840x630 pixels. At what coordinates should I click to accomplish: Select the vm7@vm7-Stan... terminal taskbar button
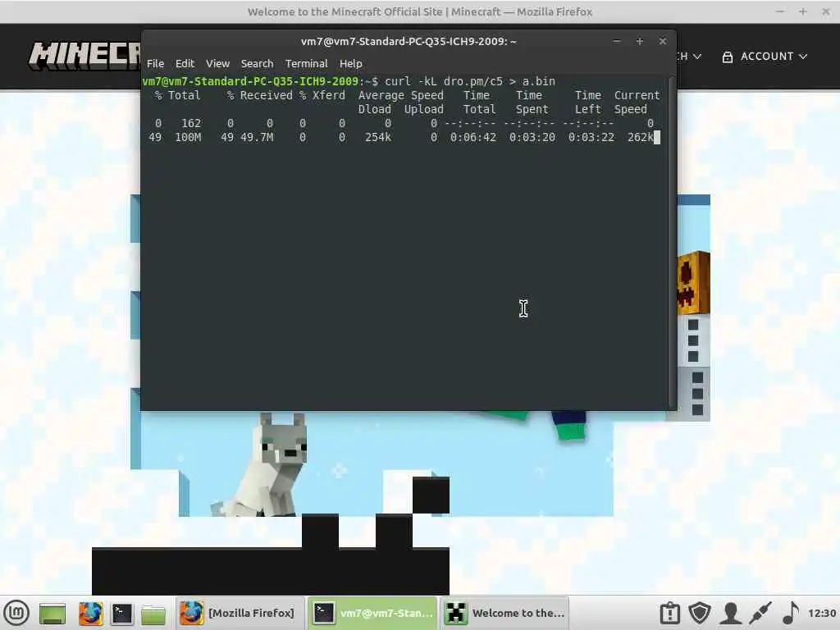(x=373, y=613)
